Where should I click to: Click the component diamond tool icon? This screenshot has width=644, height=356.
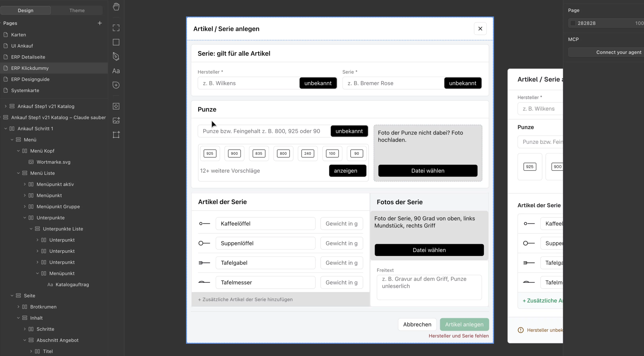click(116, 106)
